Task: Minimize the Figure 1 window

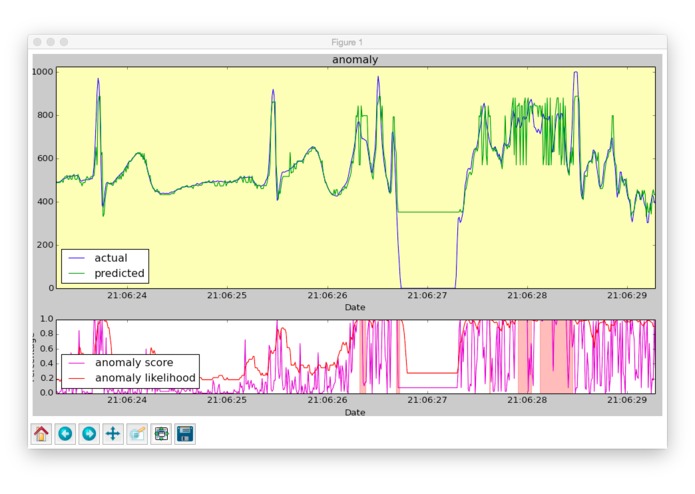Action: pyautogui.click(x=51, y=42)
